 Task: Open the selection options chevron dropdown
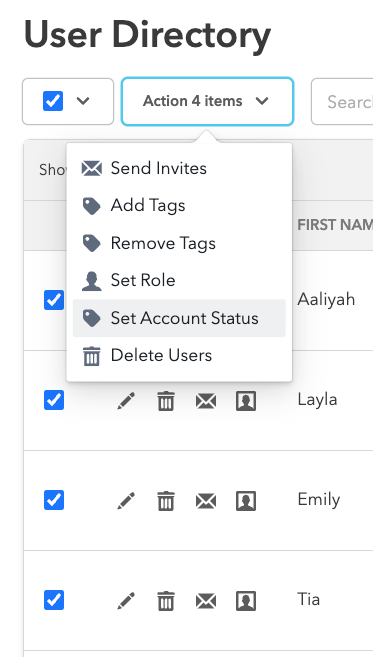coord(83,101)
